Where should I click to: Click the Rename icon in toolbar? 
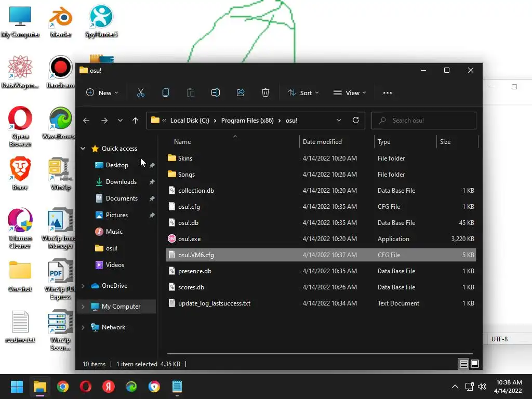click(216, 92)
